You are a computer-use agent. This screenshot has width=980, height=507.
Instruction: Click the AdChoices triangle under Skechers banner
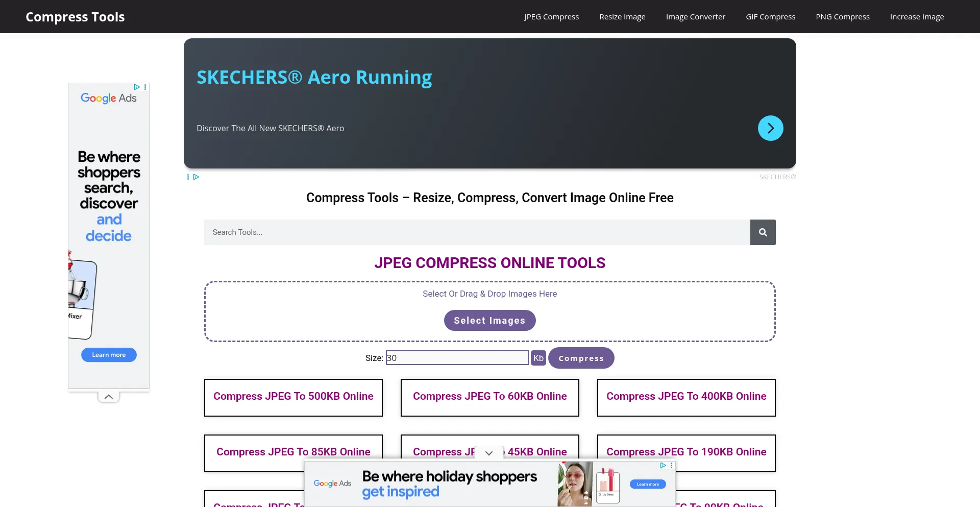[x=196, y=177]
